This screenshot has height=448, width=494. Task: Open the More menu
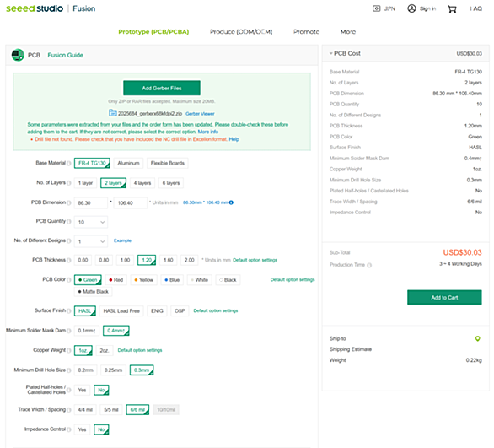348,31
